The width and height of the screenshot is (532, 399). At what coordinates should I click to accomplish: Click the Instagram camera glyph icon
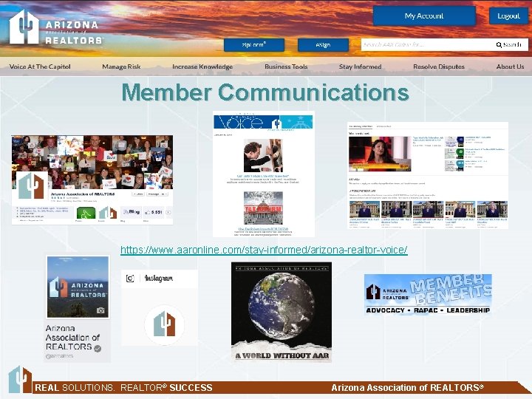(x=130, y=279)
